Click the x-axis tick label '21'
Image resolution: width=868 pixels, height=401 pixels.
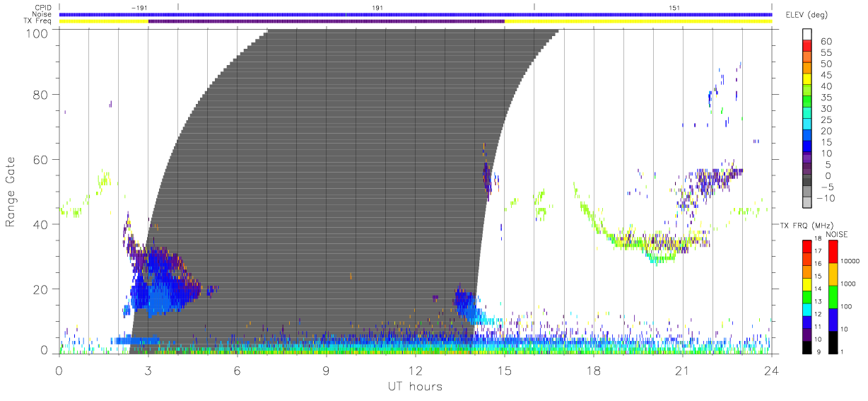click(x=682, y=371)
